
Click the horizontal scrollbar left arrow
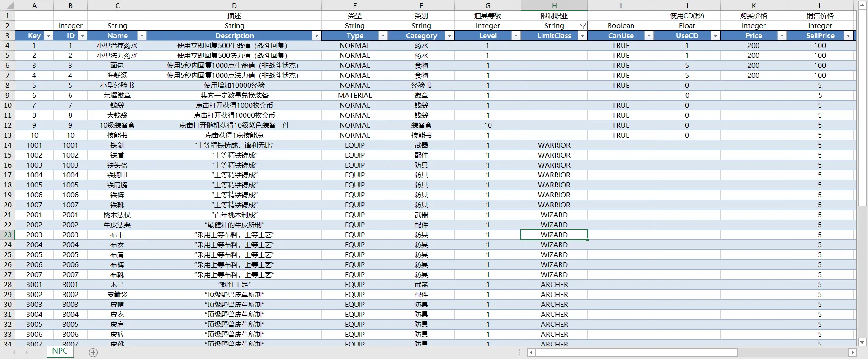tap(531, 353)
